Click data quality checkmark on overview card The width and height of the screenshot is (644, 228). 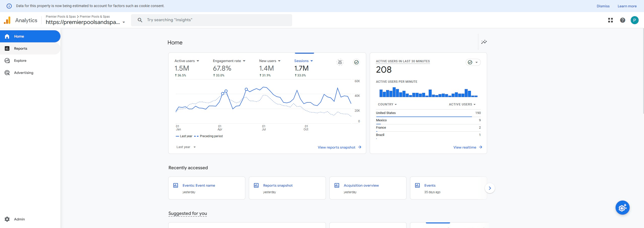[356, 62]
